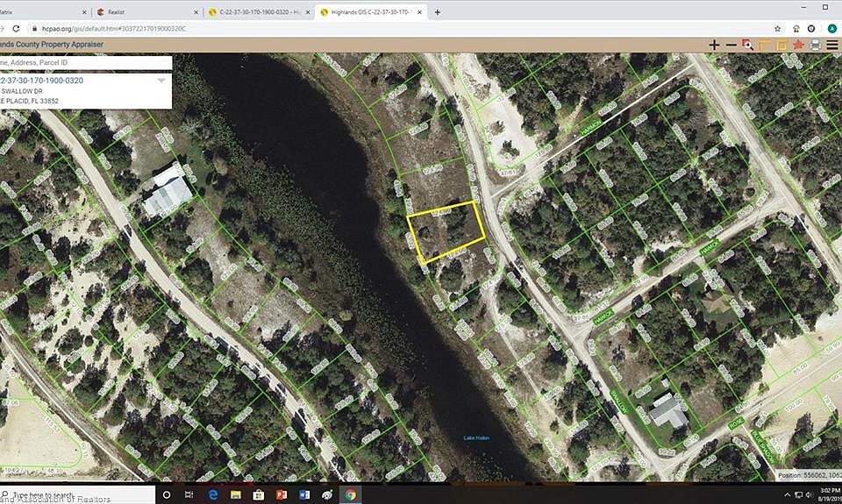This screenshot has width=842, height=504.
Task: Open Cortana circle in taskbar
Action: click(x=167, y=495)
